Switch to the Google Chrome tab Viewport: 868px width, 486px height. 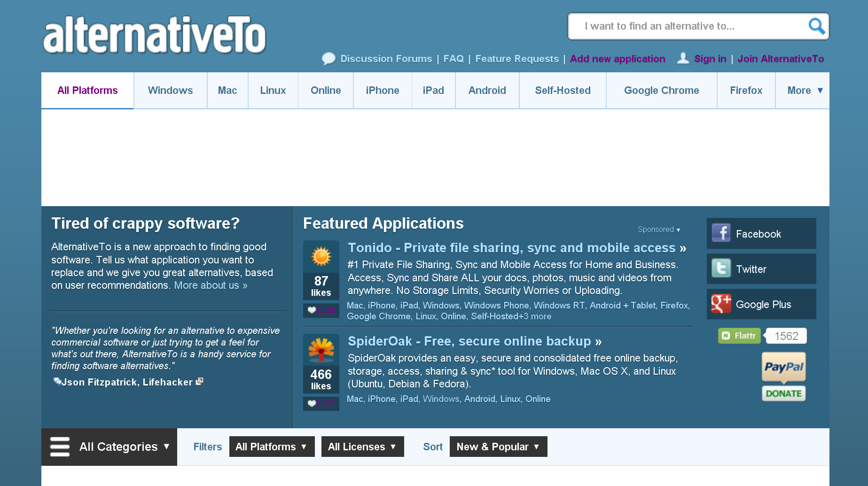point(662,90)
